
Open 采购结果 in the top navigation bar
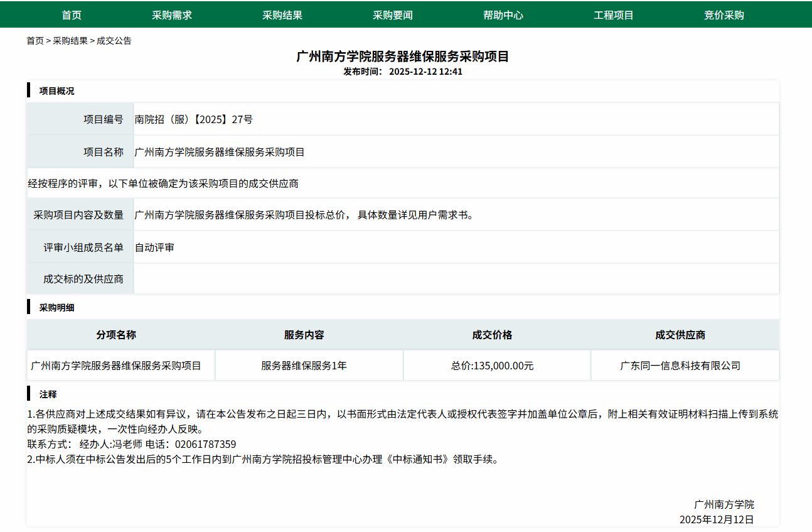point(282,15)
